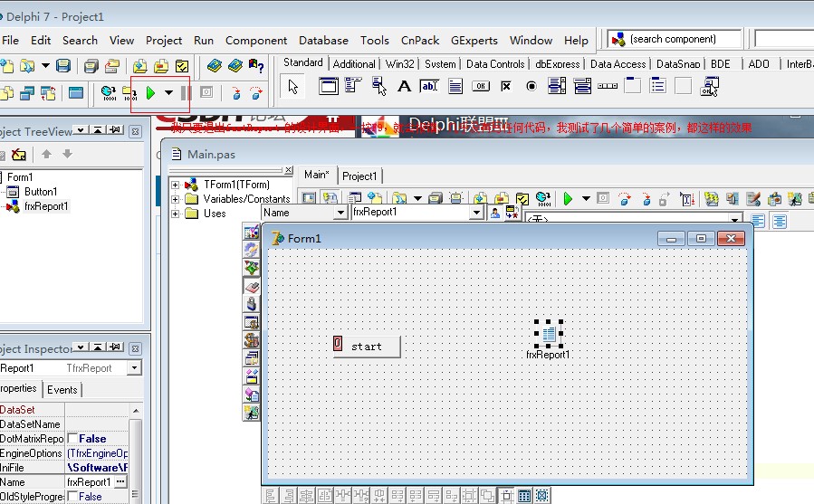Click the Toggle Form/Unit icon

(48, 93)
